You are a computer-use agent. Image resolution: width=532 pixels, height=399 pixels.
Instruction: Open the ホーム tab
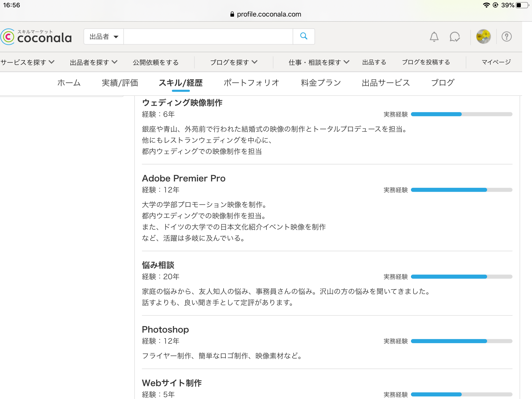69,83
